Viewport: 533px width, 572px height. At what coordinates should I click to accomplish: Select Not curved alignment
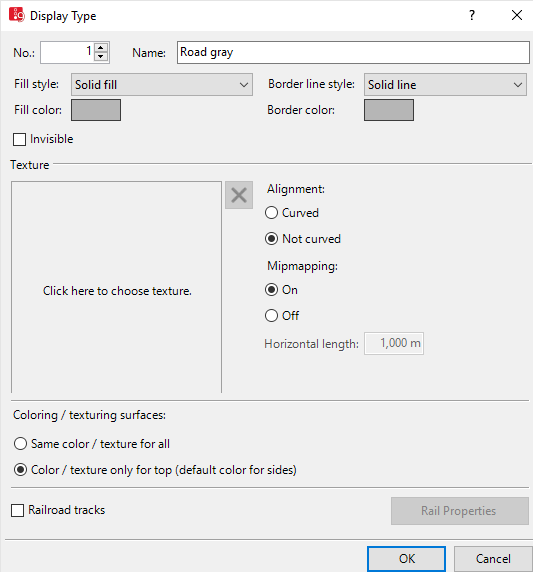[x=271, y=239]
